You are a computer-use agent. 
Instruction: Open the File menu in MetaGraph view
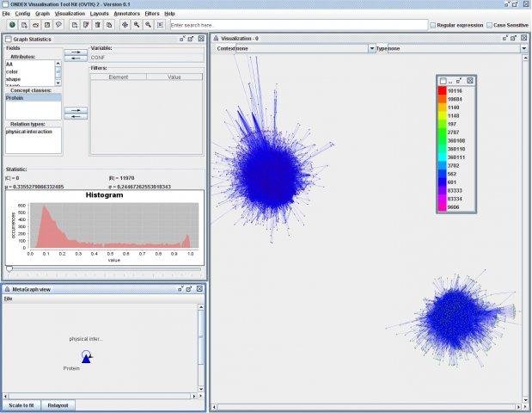coord(9,299)
